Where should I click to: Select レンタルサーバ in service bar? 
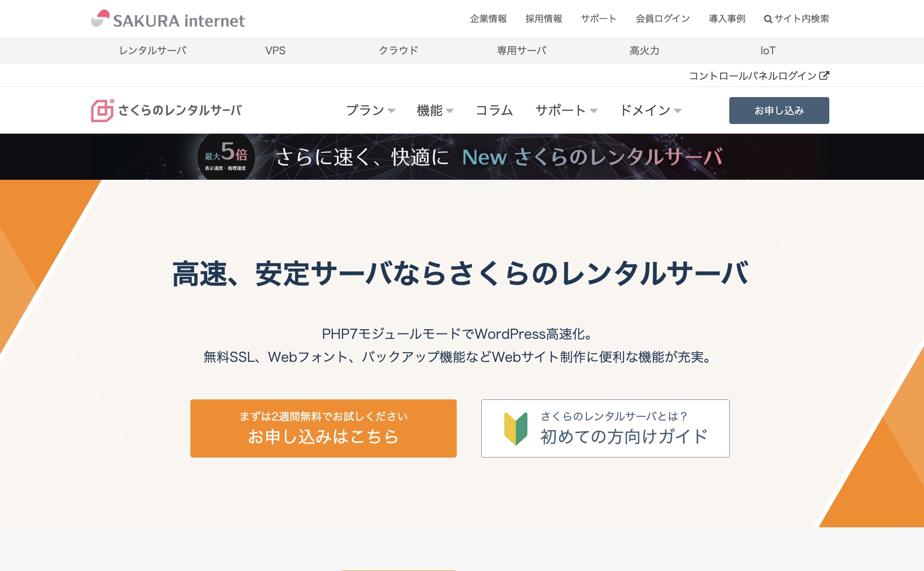pyautogui.click(x=153, y=50)
